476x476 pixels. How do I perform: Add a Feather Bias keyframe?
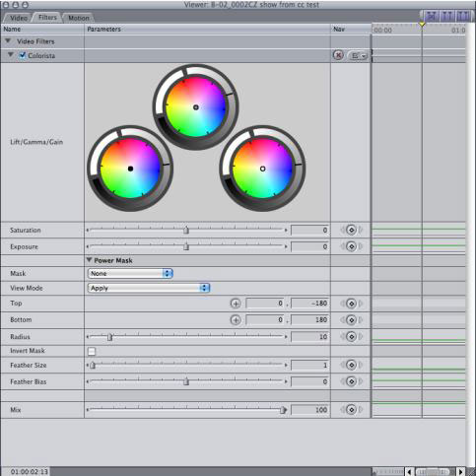click(x=351, y=381)
